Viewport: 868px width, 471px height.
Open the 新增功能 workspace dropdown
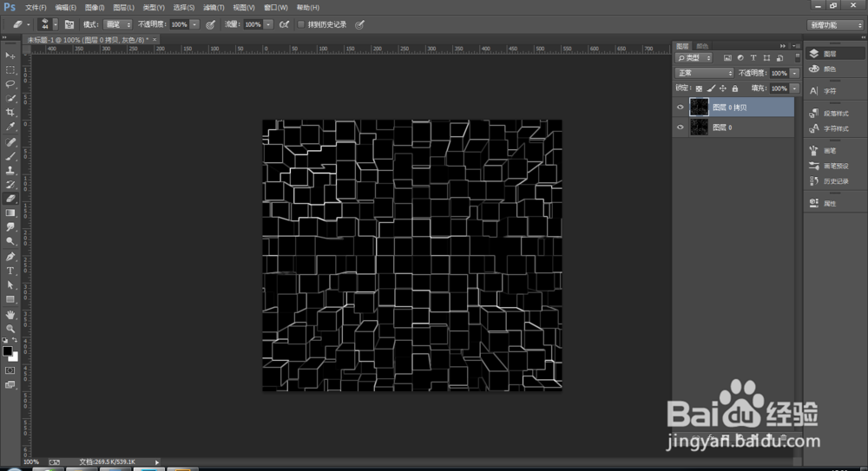pos(835,25)
